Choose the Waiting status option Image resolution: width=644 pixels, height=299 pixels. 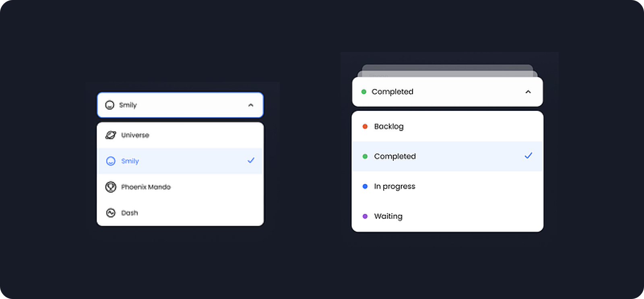tap(448, 216)
